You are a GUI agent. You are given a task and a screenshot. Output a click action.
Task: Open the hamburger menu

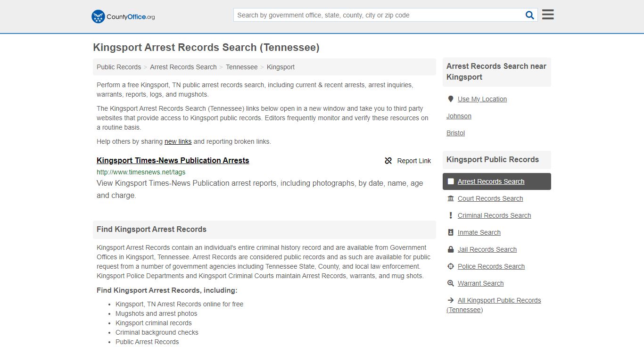click(548, 15)
